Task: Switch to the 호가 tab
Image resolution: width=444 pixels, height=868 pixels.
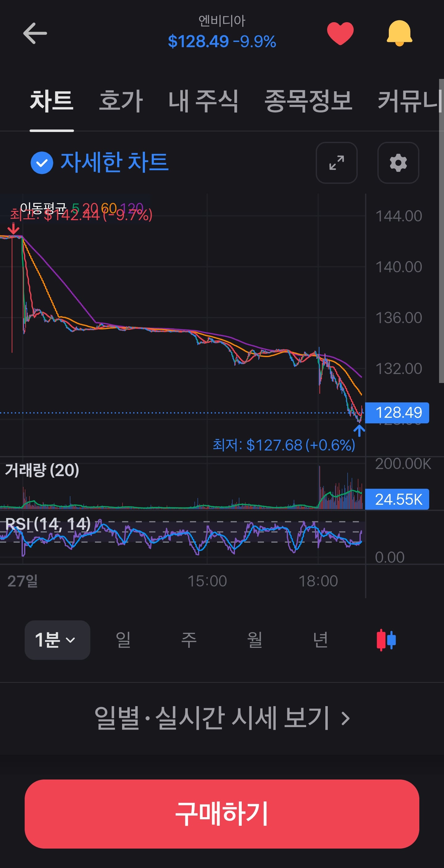Action: 121,101
